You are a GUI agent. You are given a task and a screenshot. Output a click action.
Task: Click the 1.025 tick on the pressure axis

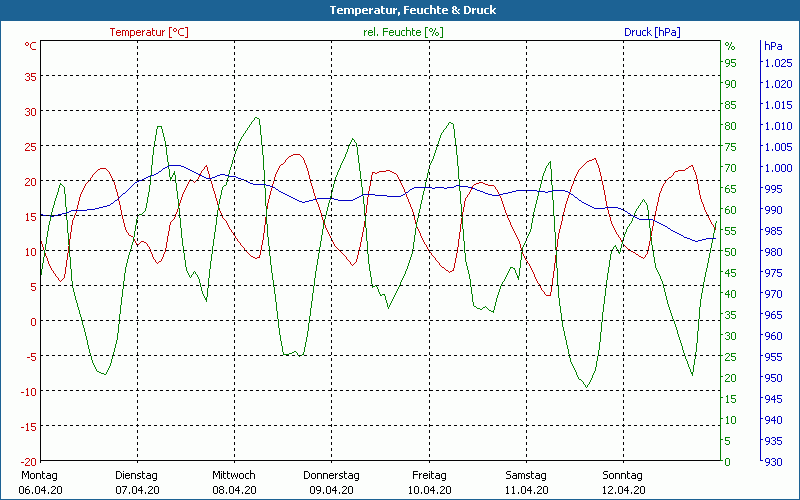[777, 63]
